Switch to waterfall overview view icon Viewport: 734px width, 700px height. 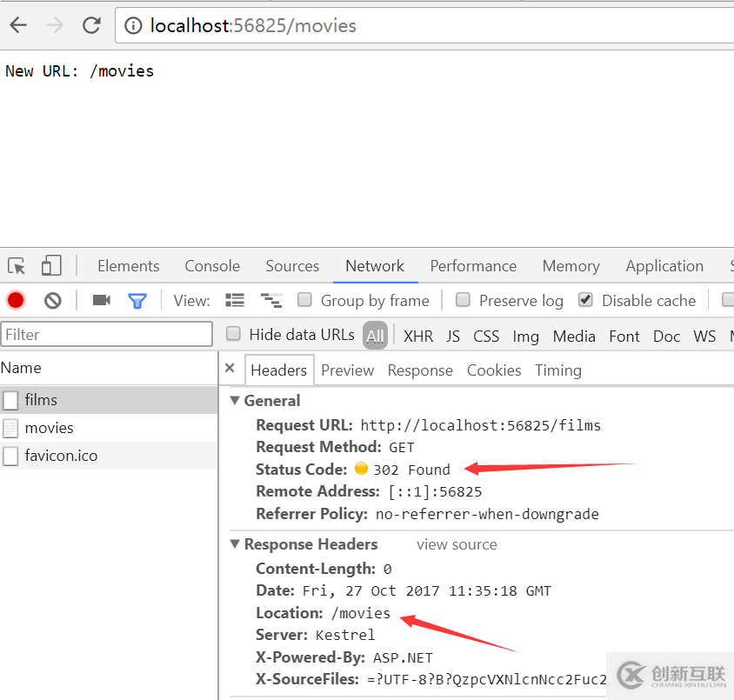[271, 300]
